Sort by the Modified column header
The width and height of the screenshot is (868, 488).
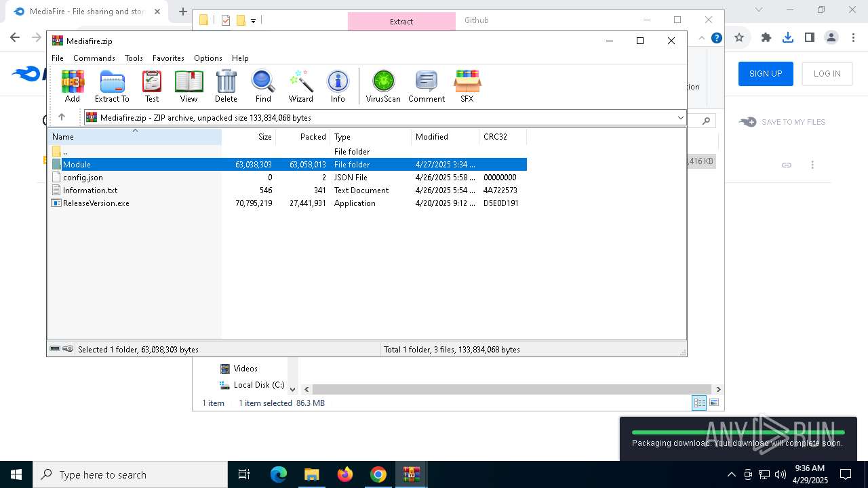(x=445, y=136)
